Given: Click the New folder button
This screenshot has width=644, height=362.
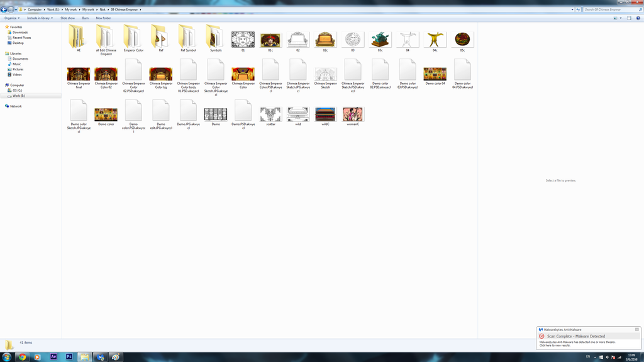Looking at the screenshot, I should pos(103,18).
